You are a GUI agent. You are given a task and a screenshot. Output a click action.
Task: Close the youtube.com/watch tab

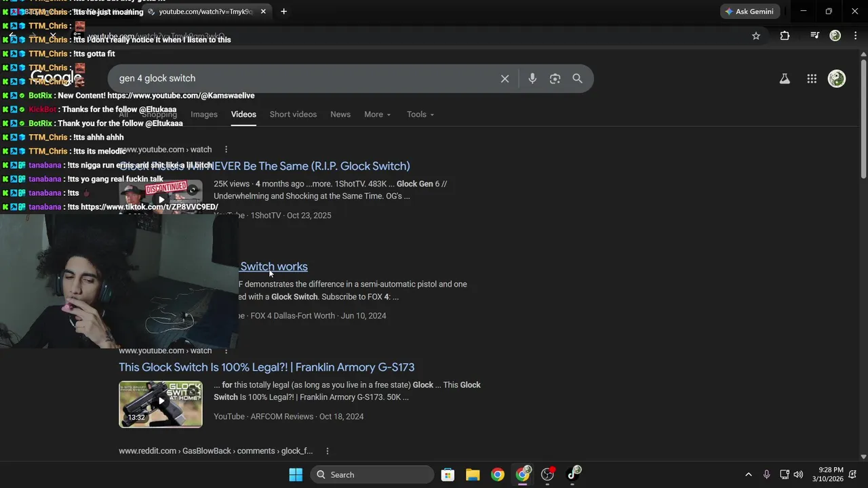[x=263, y=12]
